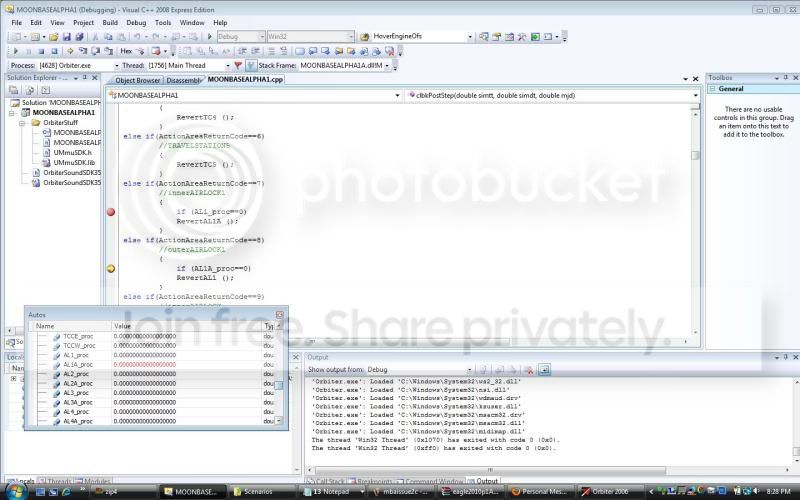The height and width of the screenshot is (500, 800).
Task: Click the Step Over icon
Action: pyautogui.click(x=95, y=51)
